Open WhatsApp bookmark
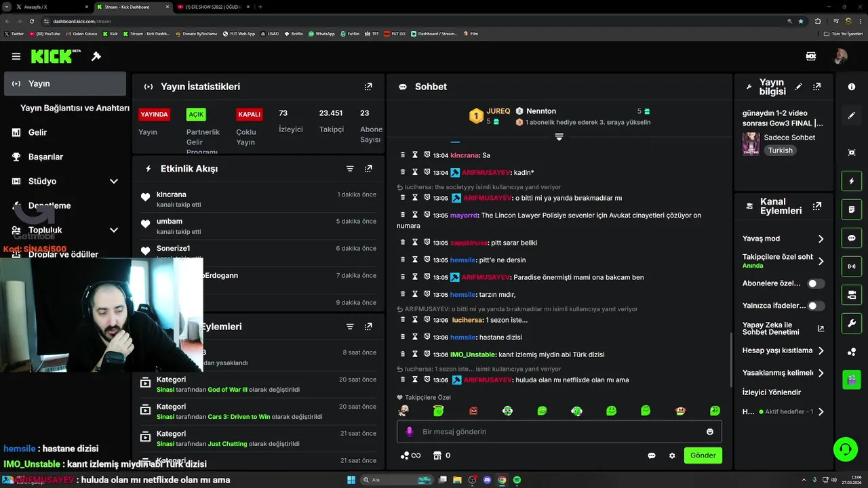The image size is (868, 488). [321, 33]
